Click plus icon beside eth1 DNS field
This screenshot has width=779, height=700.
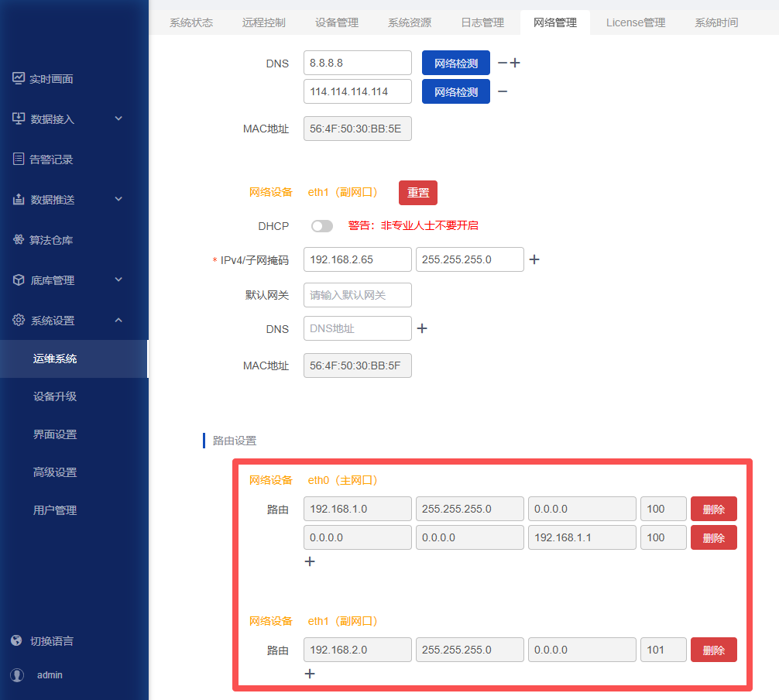coord(422,328)
